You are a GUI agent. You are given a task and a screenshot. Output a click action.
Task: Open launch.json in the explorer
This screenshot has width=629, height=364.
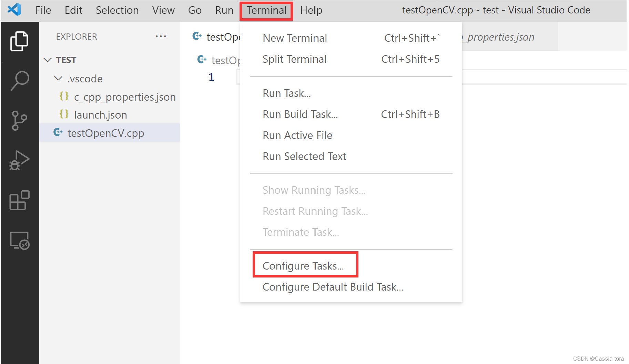[110, 115]
